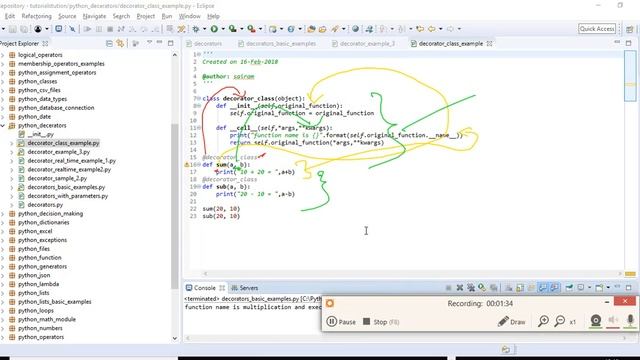Viewport: 640px width, 360px height.
Task: Open the Debug button dropdown arrow
Action: point(204,29)
